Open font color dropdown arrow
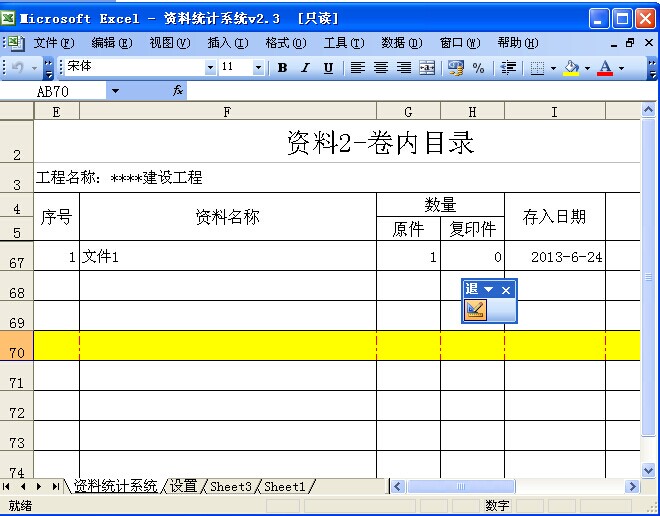This screenshot has width=660, height=516. (x=621, y=68)
